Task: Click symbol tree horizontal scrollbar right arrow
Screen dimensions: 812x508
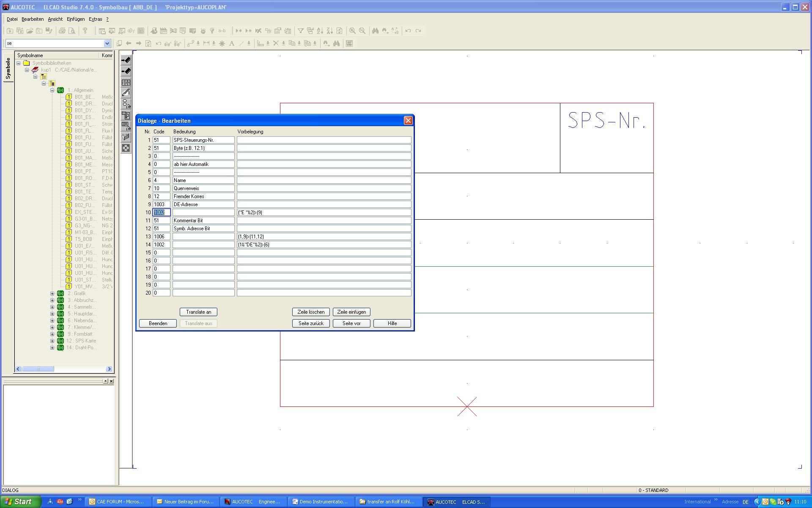Action: [x=109, y=369]
